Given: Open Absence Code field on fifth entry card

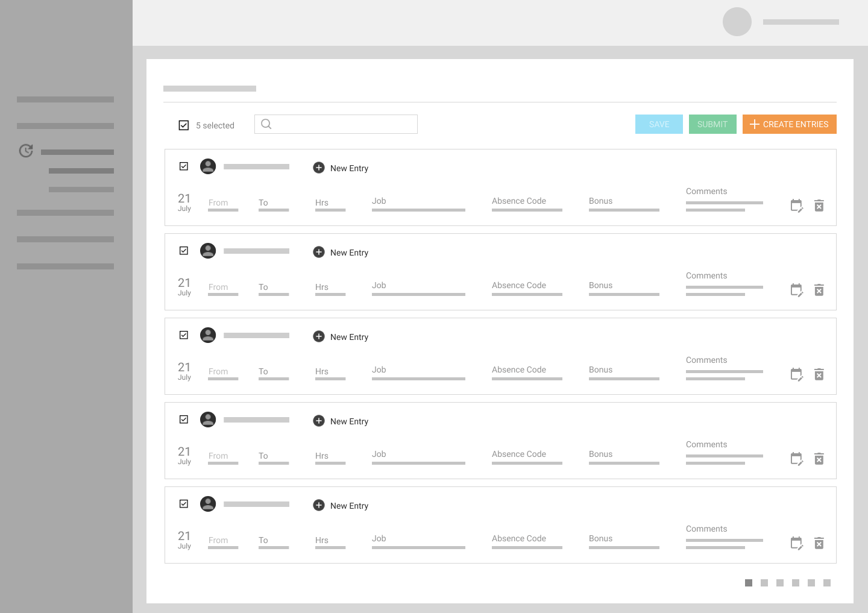Looking at the screenshot, I should pos(527,541).
